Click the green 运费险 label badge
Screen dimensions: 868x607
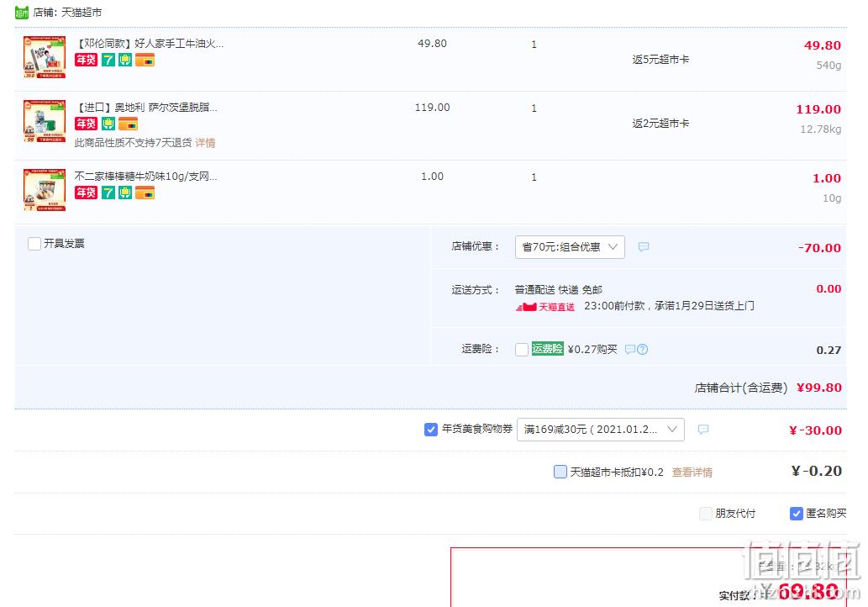(x=548, y=349)
